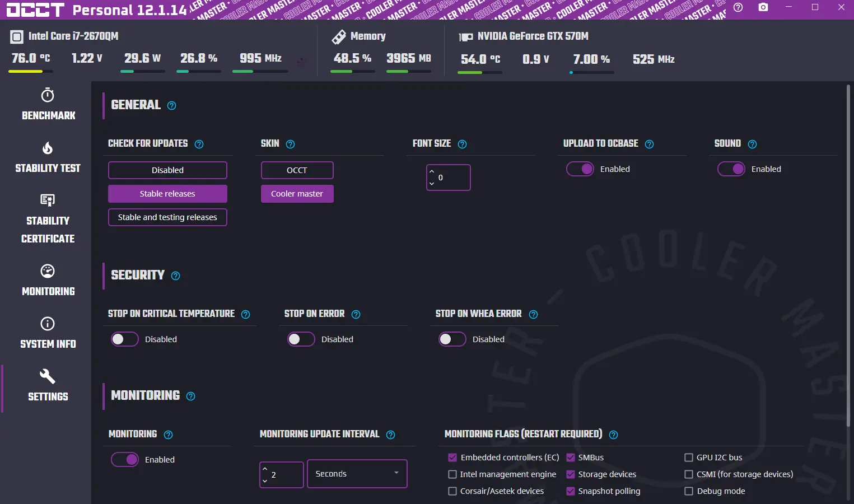Open the help icon in title bar

(738, 7)
